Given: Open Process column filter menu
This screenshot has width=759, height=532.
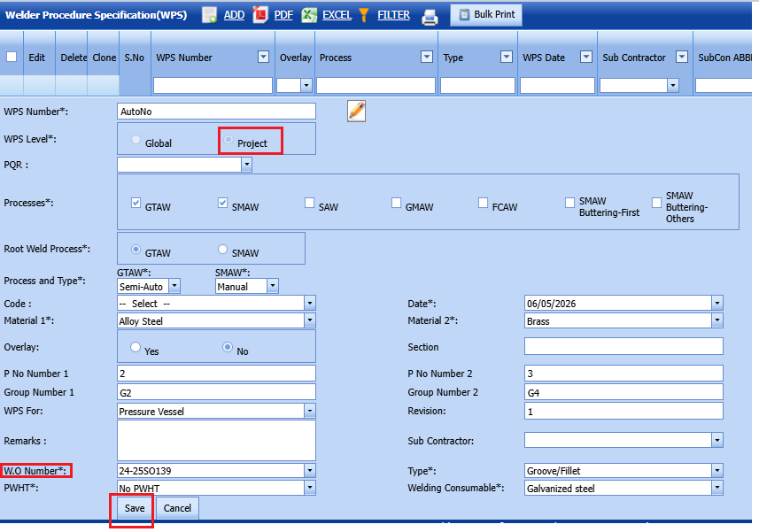Looking at the screenshot, I should click(427, 57).
